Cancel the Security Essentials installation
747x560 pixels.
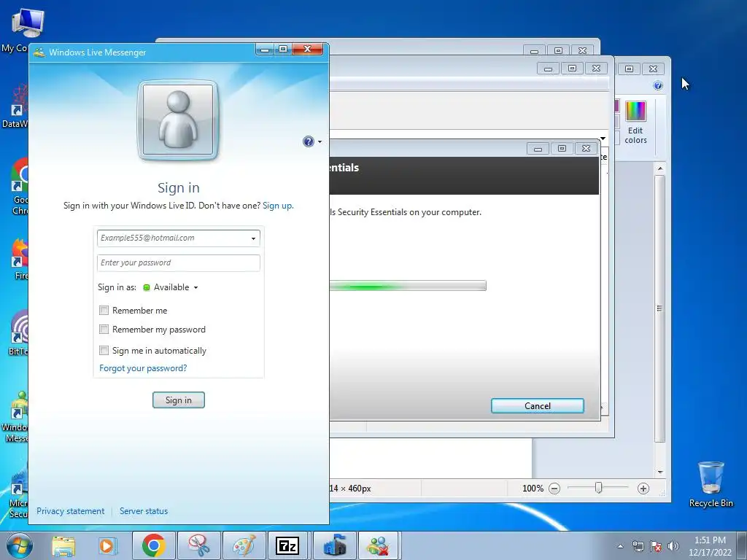pos(538,405)
